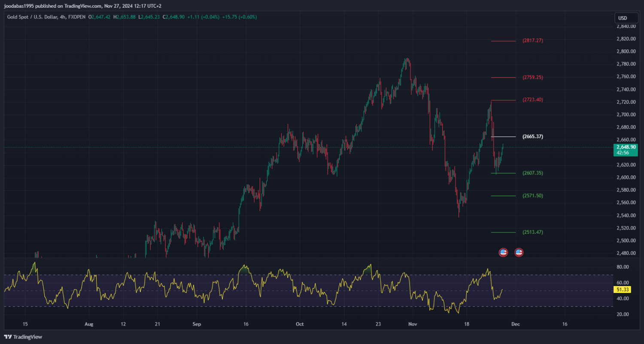Click 2,680.00 on the price axis

point(626,127)
